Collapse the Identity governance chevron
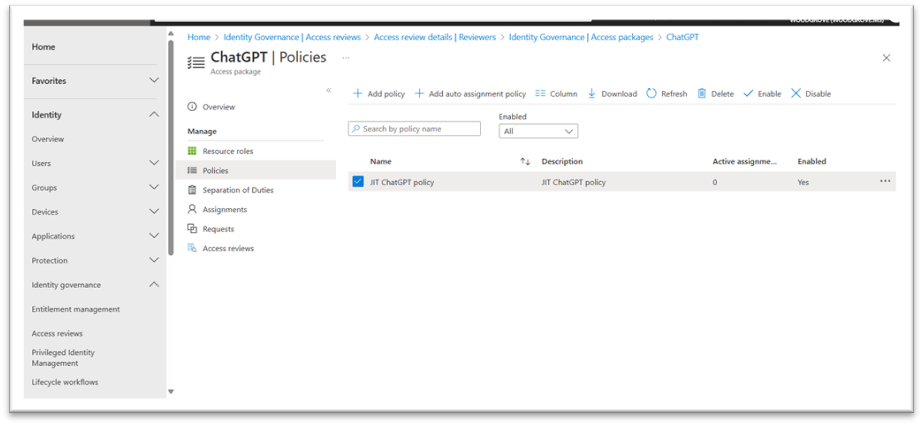Image resolution: width=923 pixels, height=425 pixels. coord(154,284)
